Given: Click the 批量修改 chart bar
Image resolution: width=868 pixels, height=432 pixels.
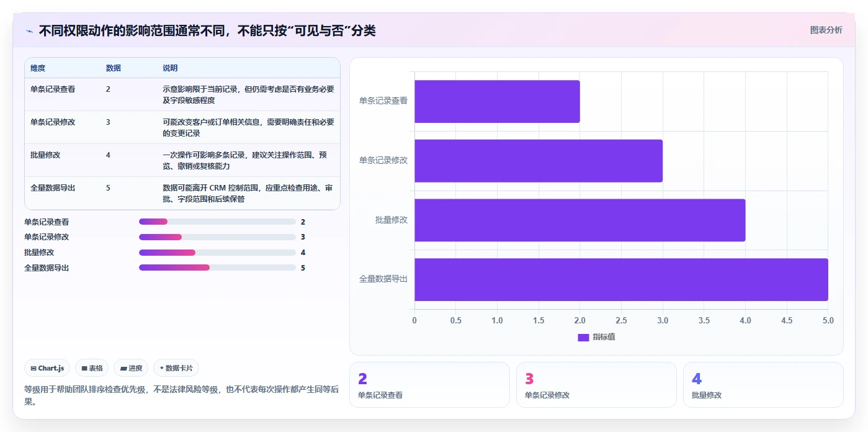Looking at the screenshot, I should [x=579, y=220].
